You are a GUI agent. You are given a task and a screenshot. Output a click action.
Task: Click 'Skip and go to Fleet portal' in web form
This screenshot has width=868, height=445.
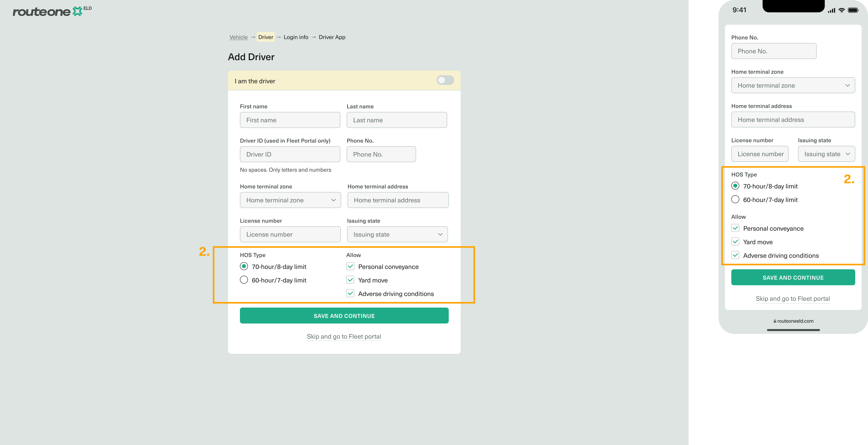click(x=344, y=336)
